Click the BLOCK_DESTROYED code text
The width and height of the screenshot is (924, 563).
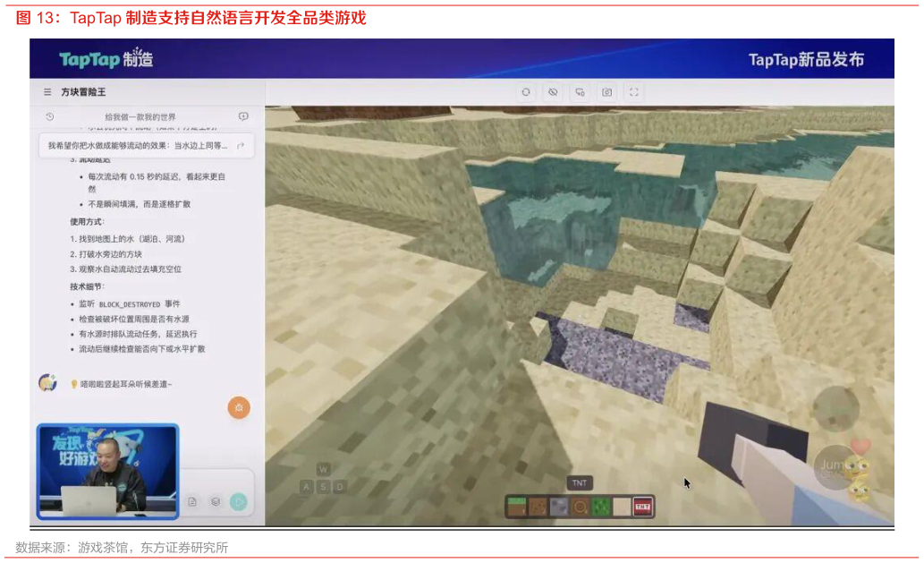(x=130, y=304)
